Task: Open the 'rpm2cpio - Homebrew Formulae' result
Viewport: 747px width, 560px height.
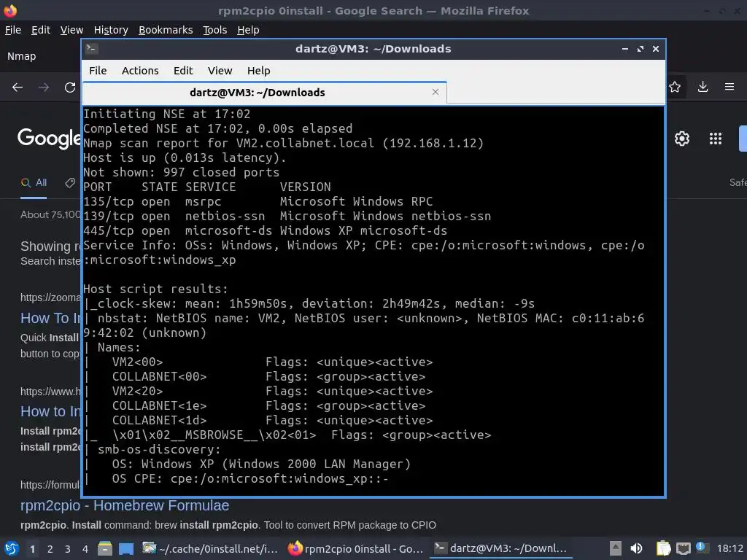Action: point(125,505)
